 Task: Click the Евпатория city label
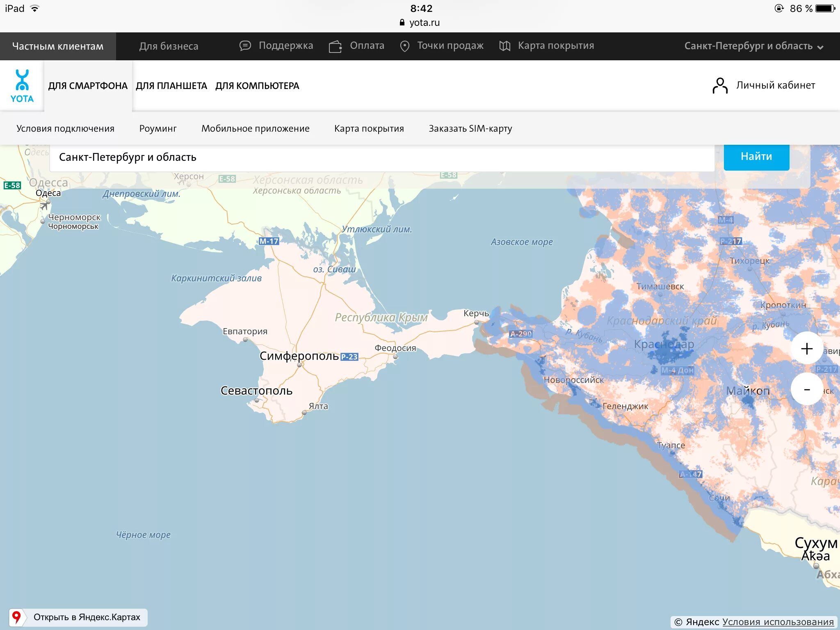click(245, 331)
